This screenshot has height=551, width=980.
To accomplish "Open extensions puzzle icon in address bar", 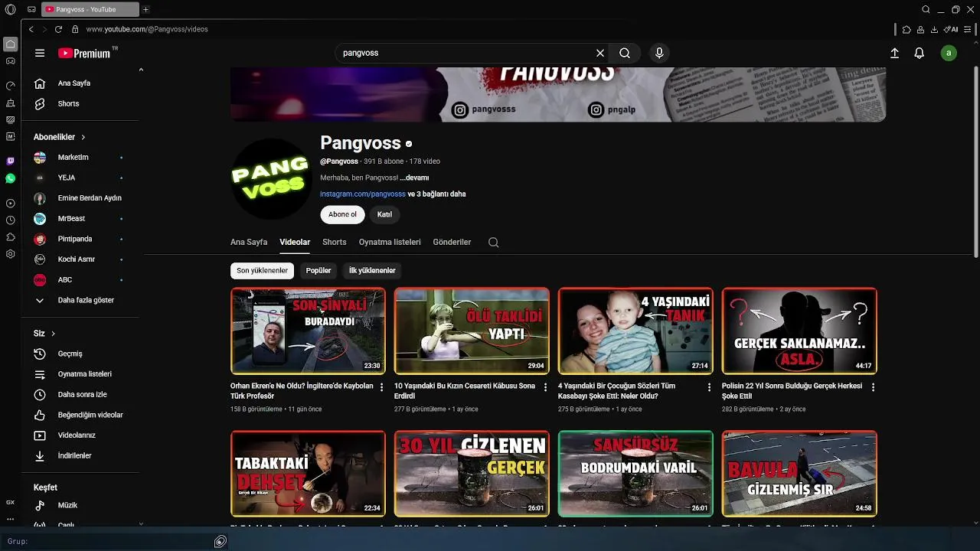I will tap(906, 29).
